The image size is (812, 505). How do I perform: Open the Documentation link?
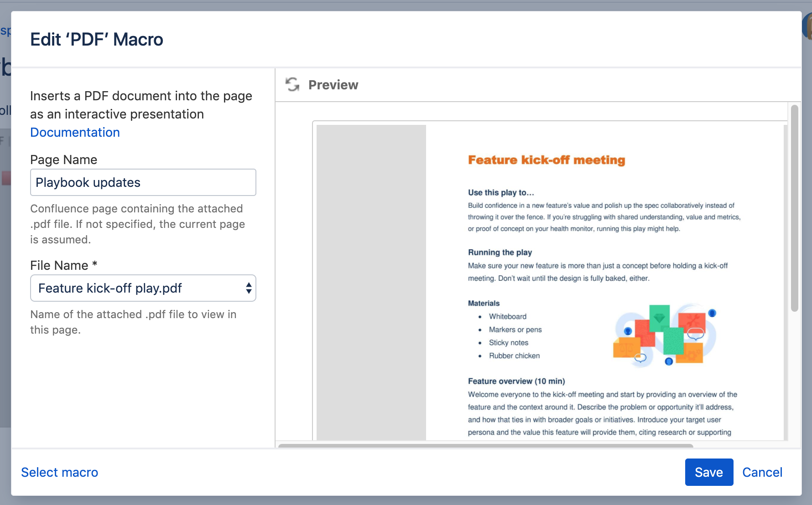(75, 132)
